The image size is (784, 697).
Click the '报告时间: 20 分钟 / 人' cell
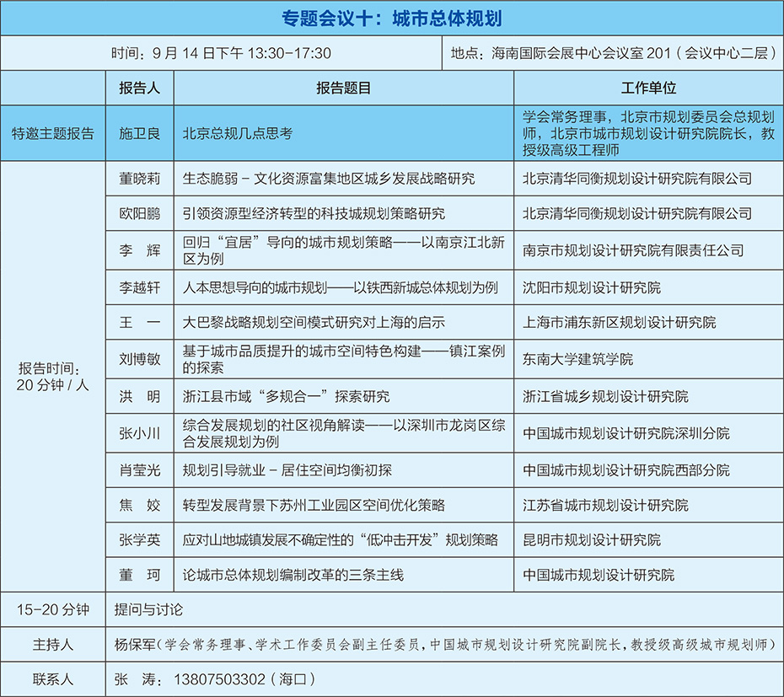(52, 377)
